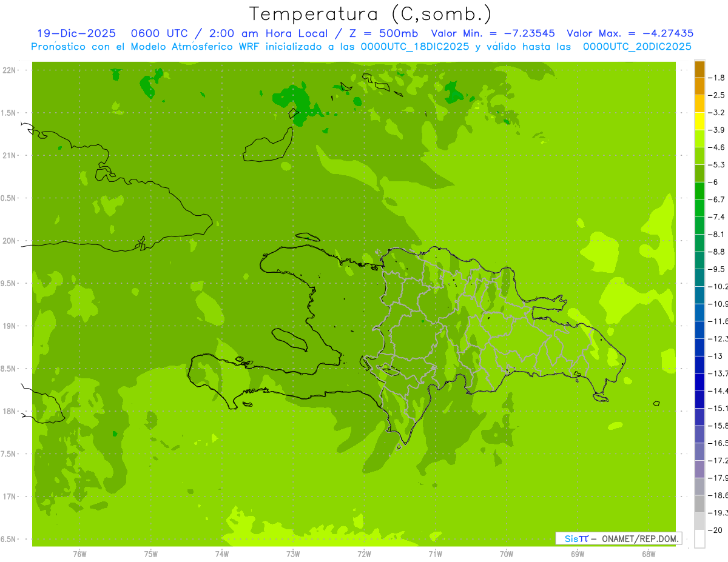The image size is (728, 562).
Task: Click the '-7.4' colorbar value
Action: [718, 217]
